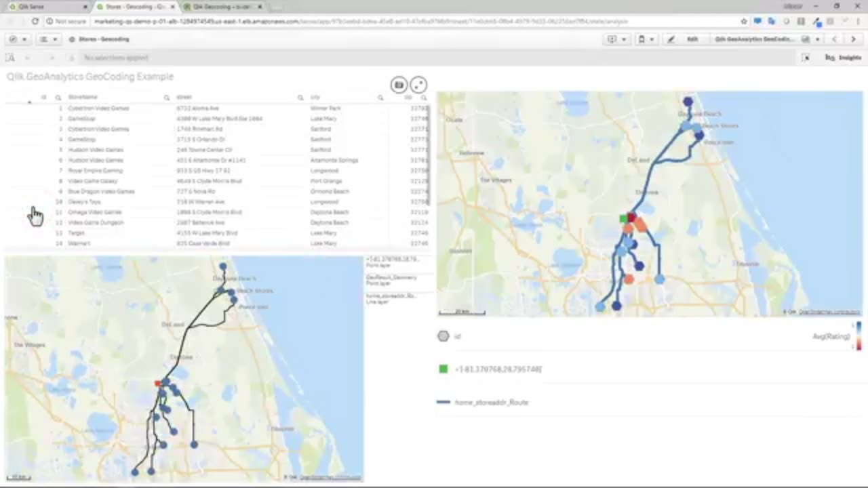Bookmark this page with star icon
Screen dimensions: 868x488
click(744, 22)
